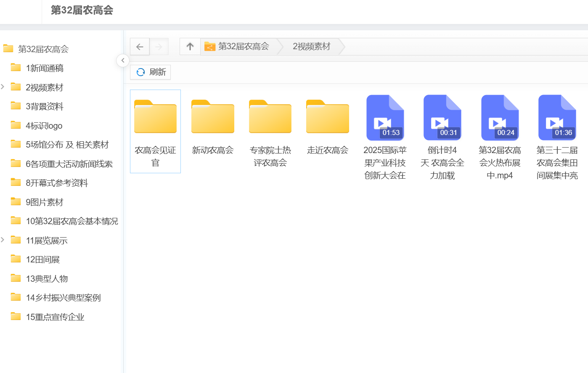588x373 pixels.
Task: Select 2视频素材 breadcrumb segment
Action: [311, 47]
